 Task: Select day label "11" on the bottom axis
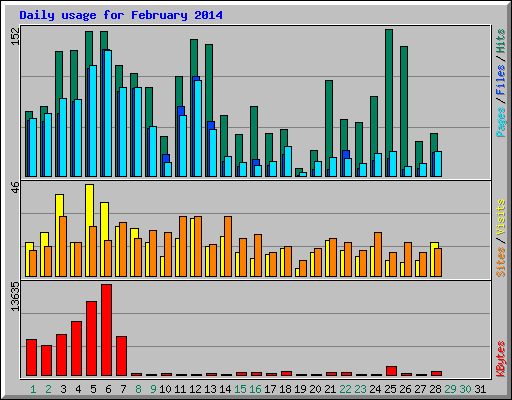[180, 389]
